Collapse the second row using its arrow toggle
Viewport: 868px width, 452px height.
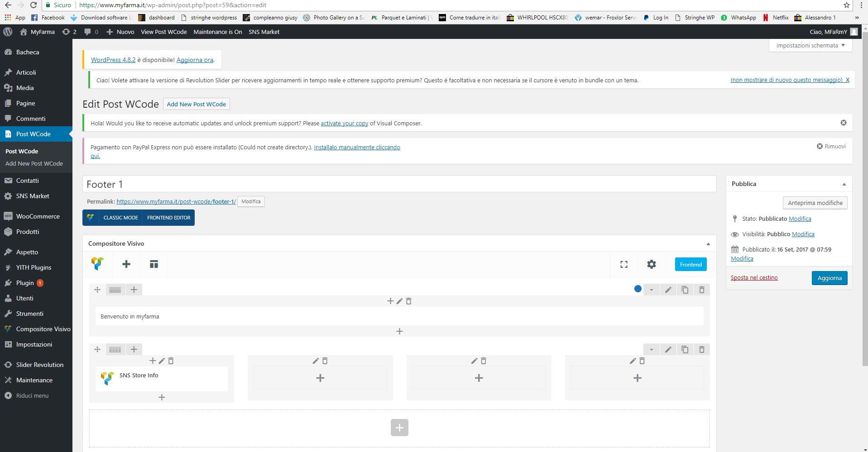(x=651, y=349)
